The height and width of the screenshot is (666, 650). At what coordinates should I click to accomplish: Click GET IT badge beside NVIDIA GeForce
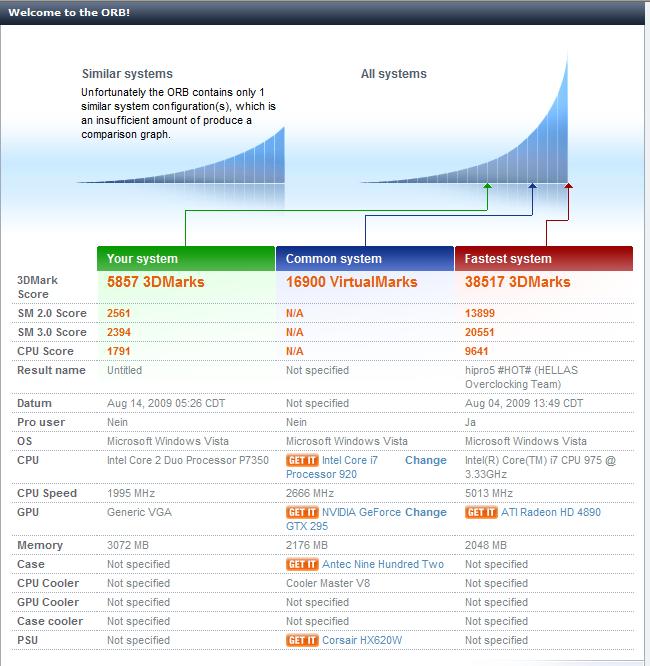click(x=302, y=512)
